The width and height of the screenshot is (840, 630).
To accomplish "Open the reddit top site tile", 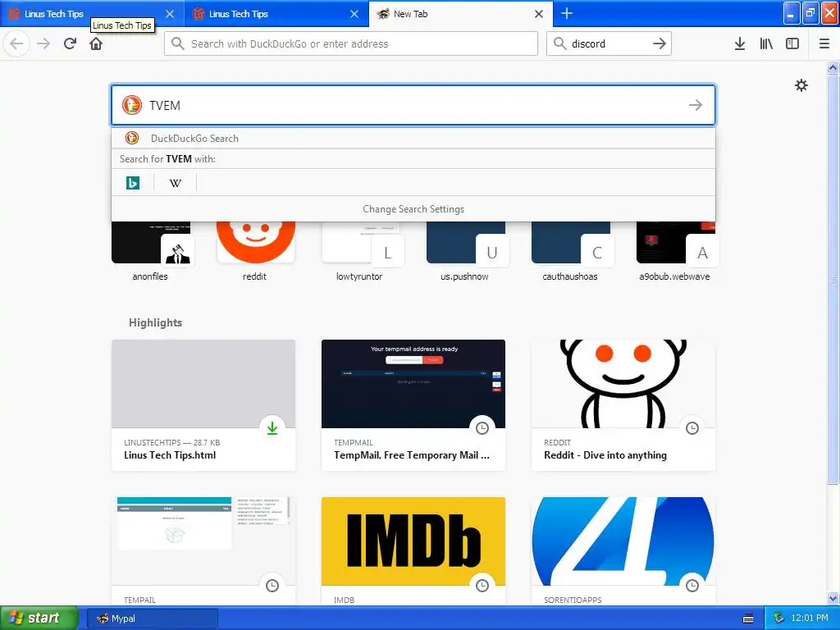I will tap(255, 251).
